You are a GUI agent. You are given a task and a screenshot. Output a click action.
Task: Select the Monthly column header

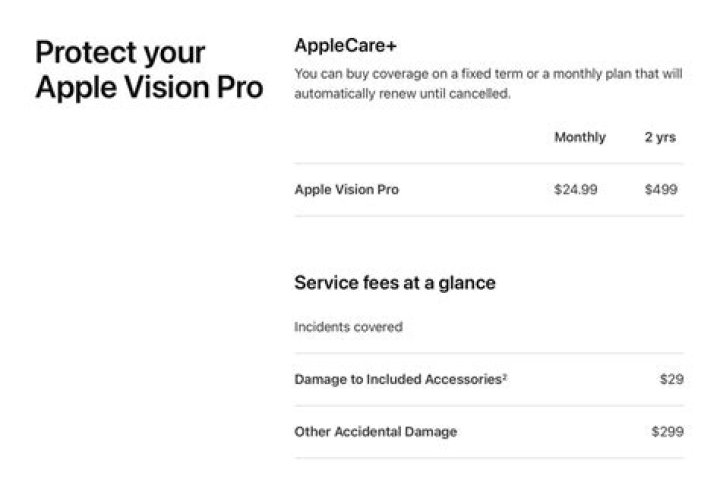(579, 138)
